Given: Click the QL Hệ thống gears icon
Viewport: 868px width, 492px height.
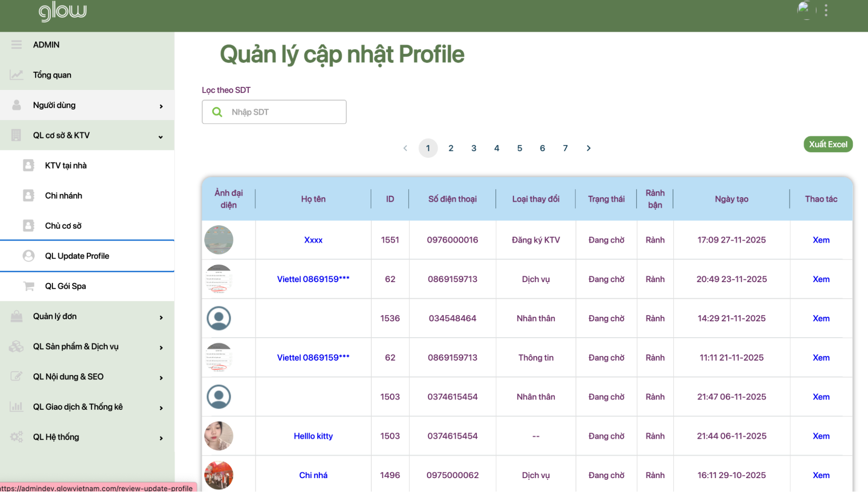Looking at the screenshot, I should point(17,437).
